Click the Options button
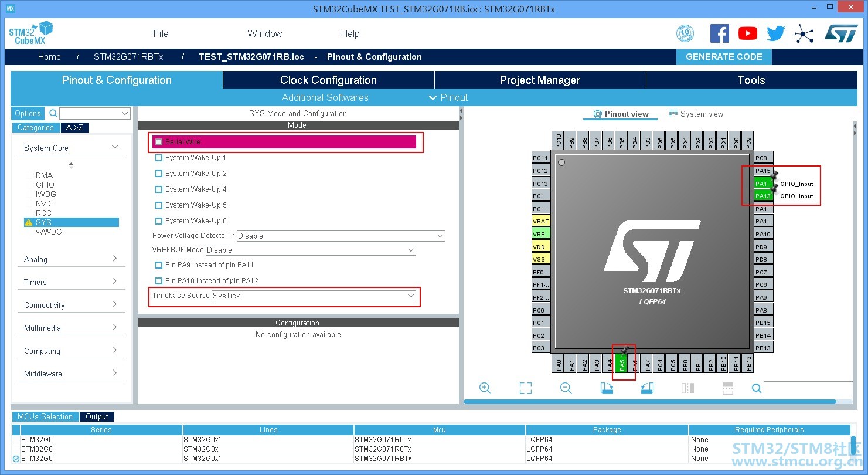 (x=28, y=113)
